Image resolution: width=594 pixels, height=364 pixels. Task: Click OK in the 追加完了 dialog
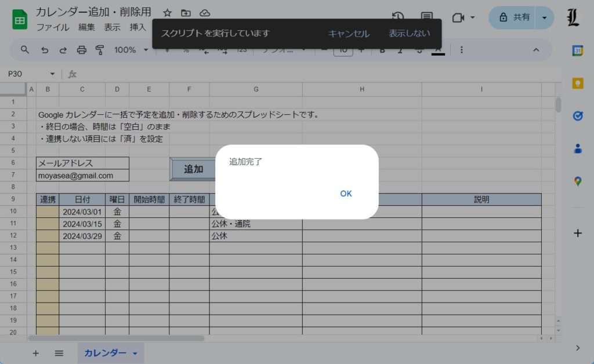(x=346, y=194)
